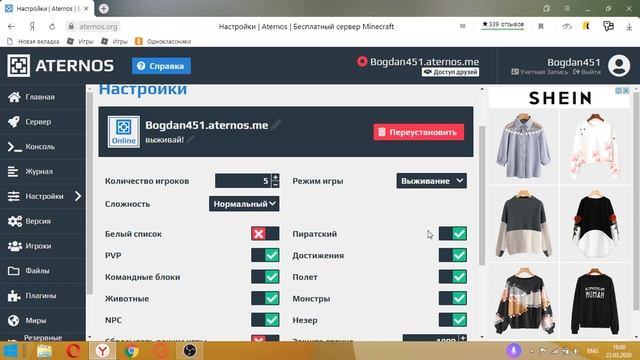Click the ENG language indicator in tray
This screenshot has height=360, width=640.
[592, 351]
